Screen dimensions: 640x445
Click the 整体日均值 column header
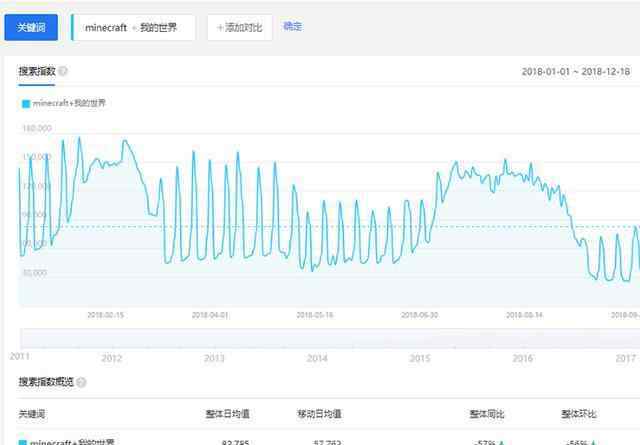pyautogui.click(x=227, y=414)
